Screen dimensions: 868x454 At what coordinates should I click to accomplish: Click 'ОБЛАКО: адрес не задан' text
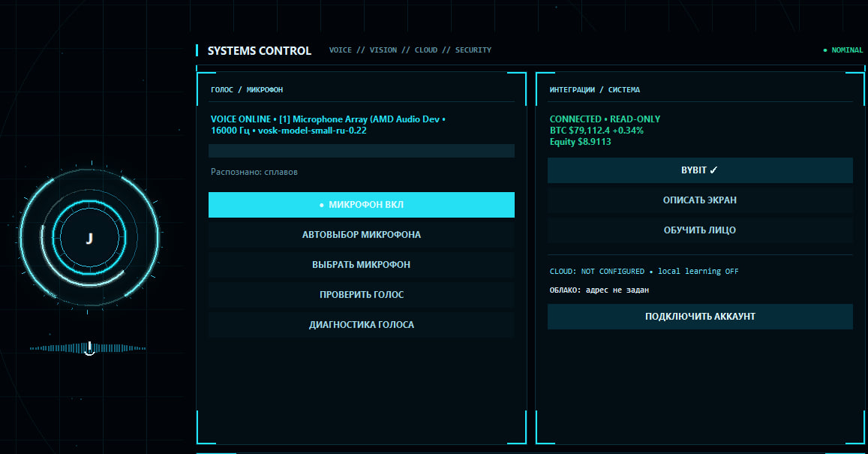point(599,290)
